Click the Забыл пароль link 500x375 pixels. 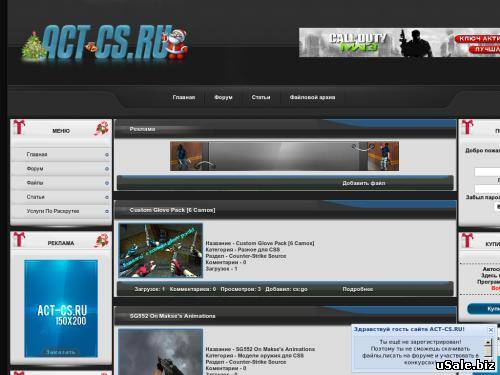pos(483,197)
